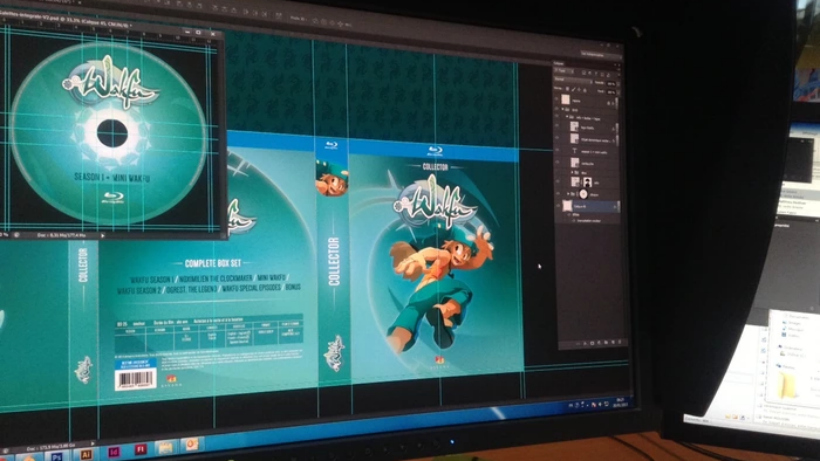Click the new group icon in Layers panel
The image size is (820, 461).
pyautogui.click(x=606, y=342)
